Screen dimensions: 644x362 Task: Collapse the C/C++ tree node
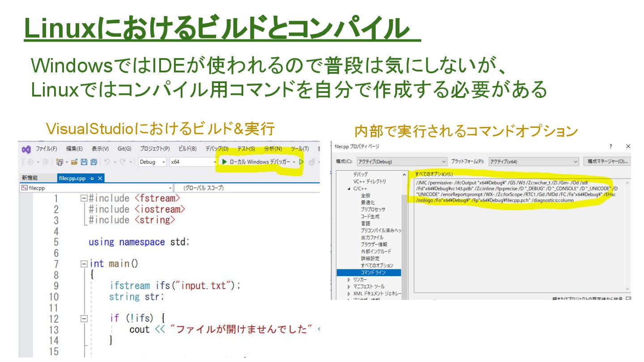coord(349,189)
